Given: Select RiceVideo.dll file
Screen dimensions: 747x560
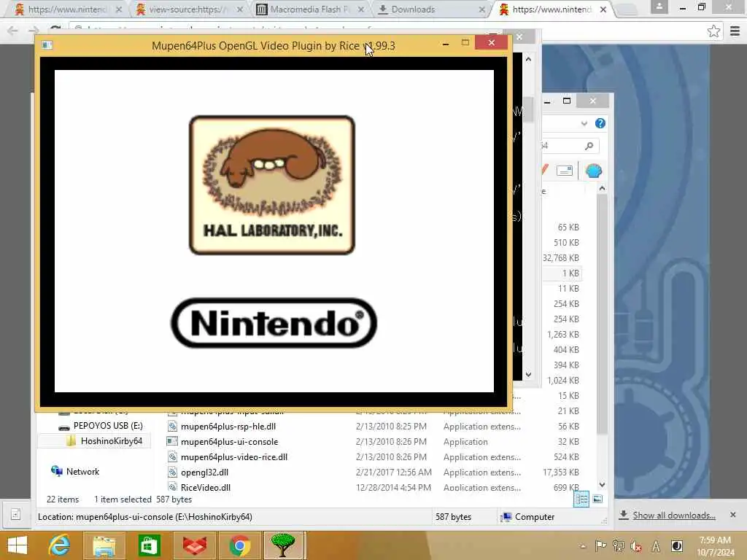Looking at the screenshot, I should pos(205,487).
